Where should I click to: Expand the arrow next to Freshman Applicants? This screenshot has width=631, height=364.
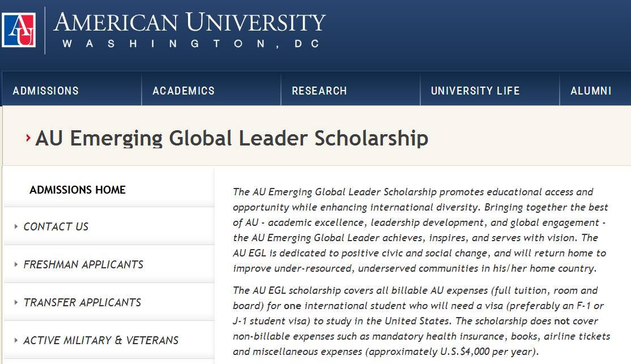click(16, 264)
